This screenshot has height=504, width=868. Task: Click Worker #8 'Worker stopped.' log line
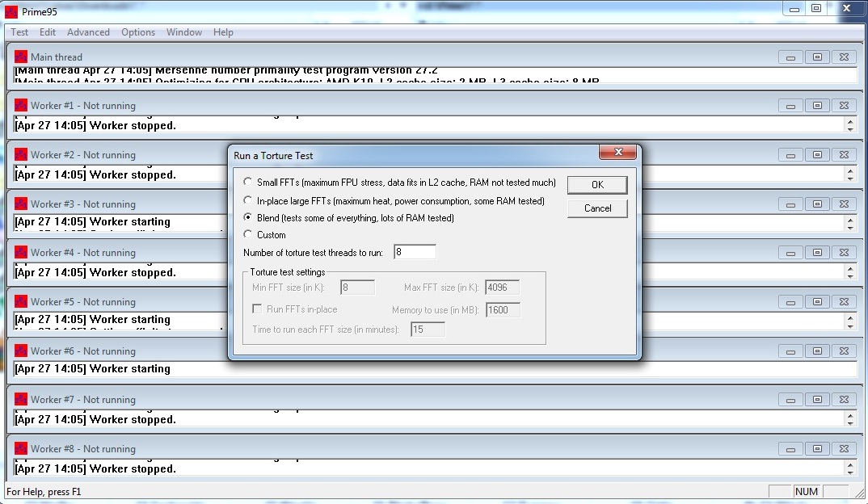click(x=95, y=468)
